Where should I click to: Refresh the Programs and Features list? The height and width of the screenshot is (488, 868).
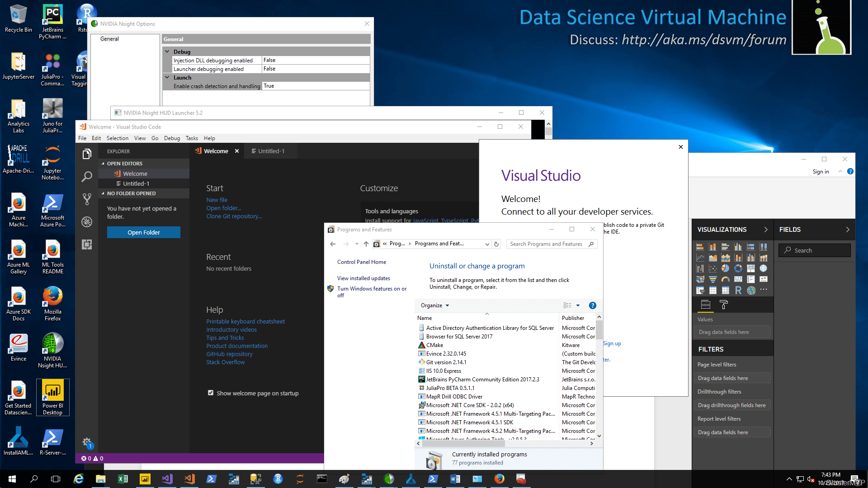click(x=496, y=244)
